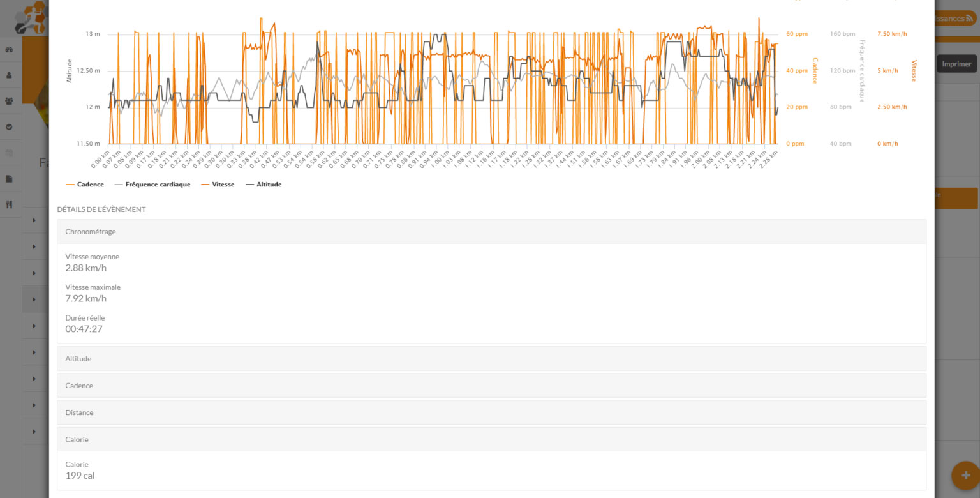Click the dark Altitude line swatch in legend
Screen dimensions: 980x498
(250, 185)
